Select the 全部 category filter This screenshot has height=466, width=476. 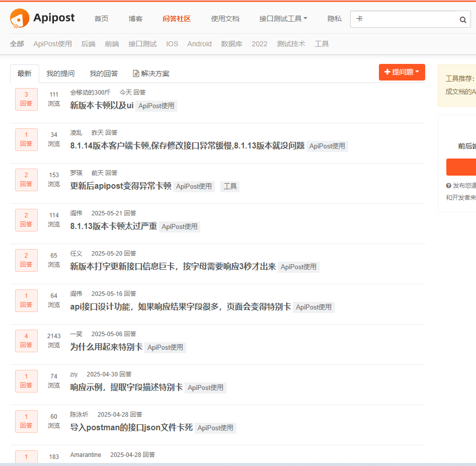pos(17,44)
